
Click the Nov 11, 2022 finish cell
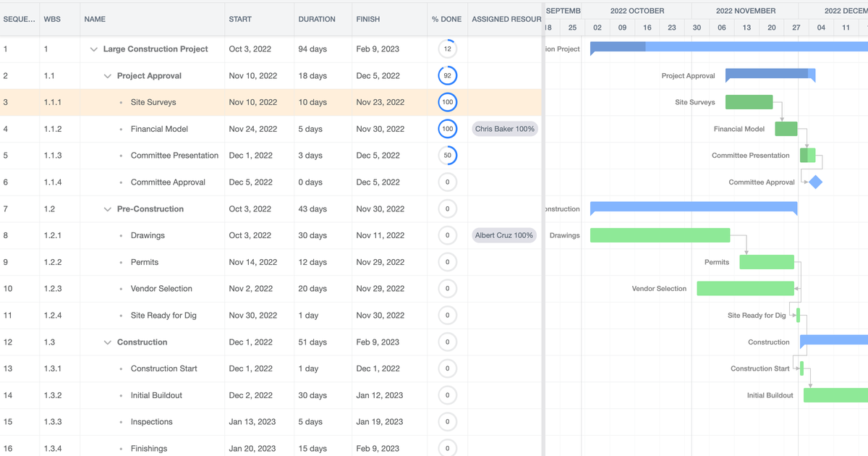390,235
